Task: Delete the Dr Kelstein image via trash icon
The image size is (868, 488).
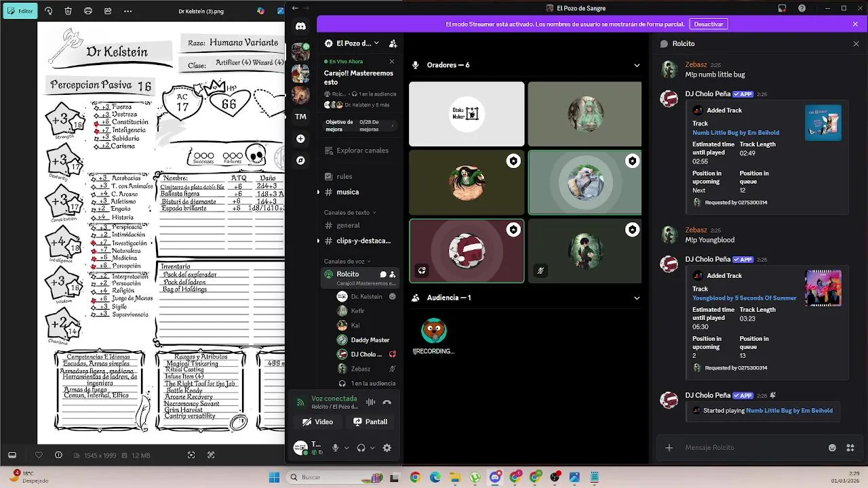Action: coord(68,11)
